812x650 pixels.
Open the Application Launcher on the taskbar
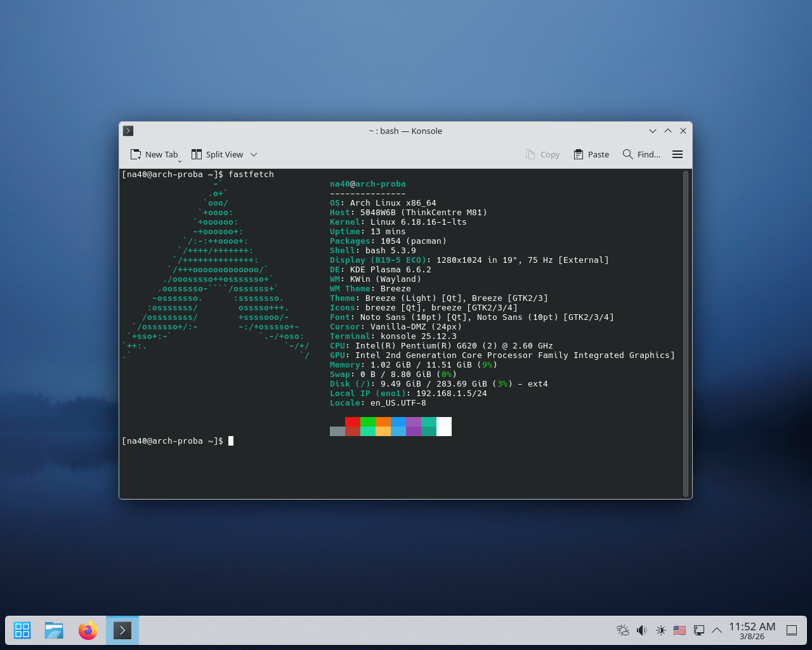tap(22, 630)
